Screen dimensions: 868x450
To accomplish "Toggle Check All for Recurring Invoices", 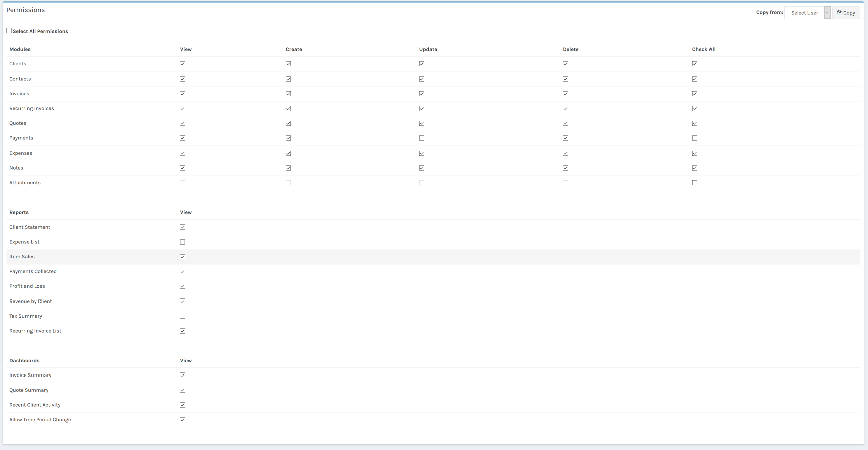I will tap(695, 109).
